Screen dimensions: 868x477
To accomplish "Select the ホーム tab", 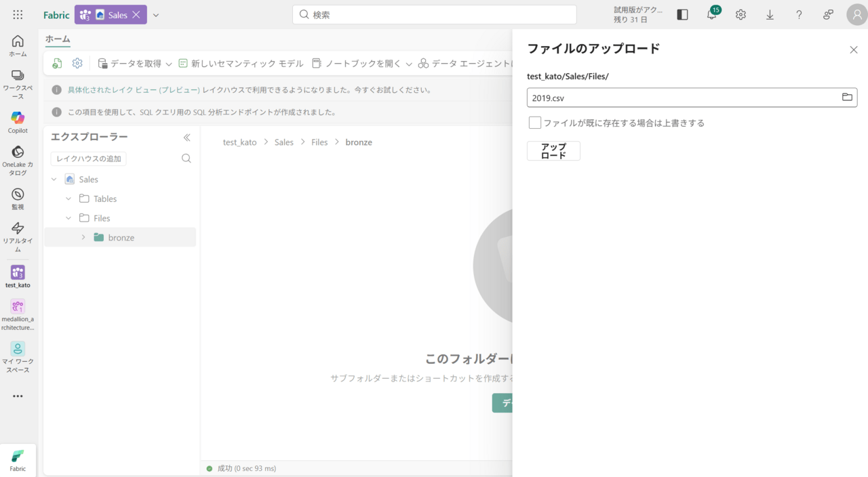I will (58, 39).
